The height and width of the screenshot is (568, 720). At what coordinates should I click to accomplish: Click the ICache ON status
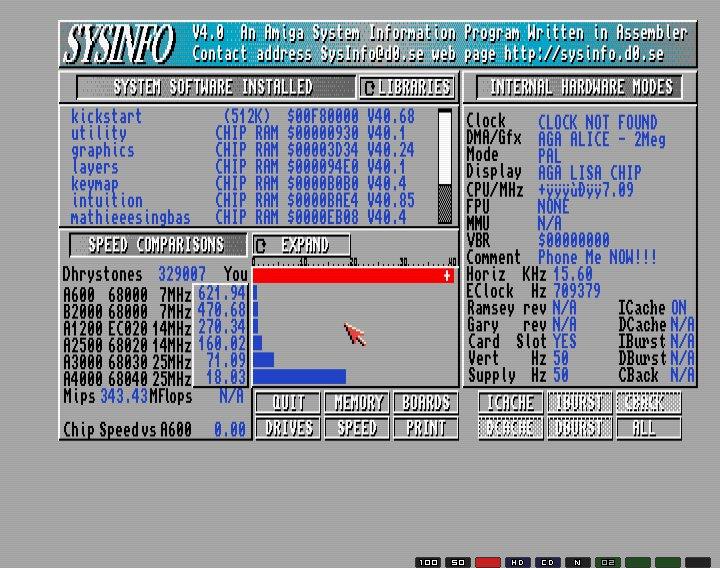pyautogui.click(x=679, y=308)
